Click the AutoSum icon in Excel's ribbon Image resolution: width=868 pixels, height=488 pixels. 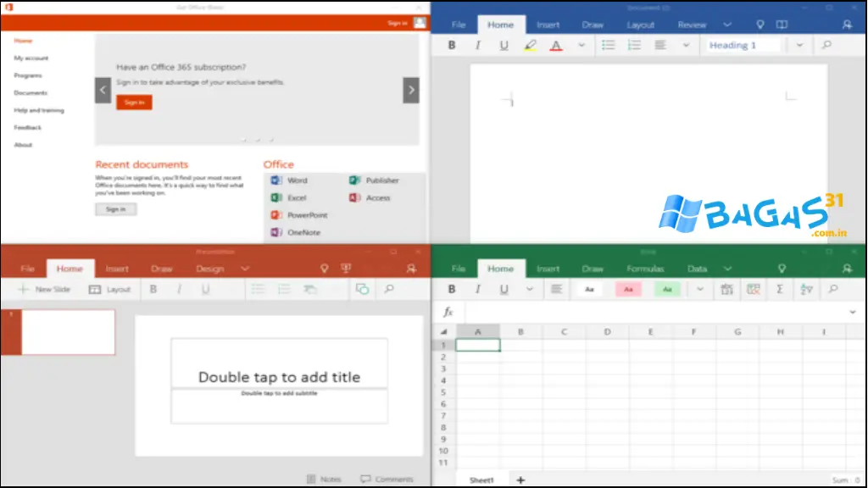[x=780, y=289]
